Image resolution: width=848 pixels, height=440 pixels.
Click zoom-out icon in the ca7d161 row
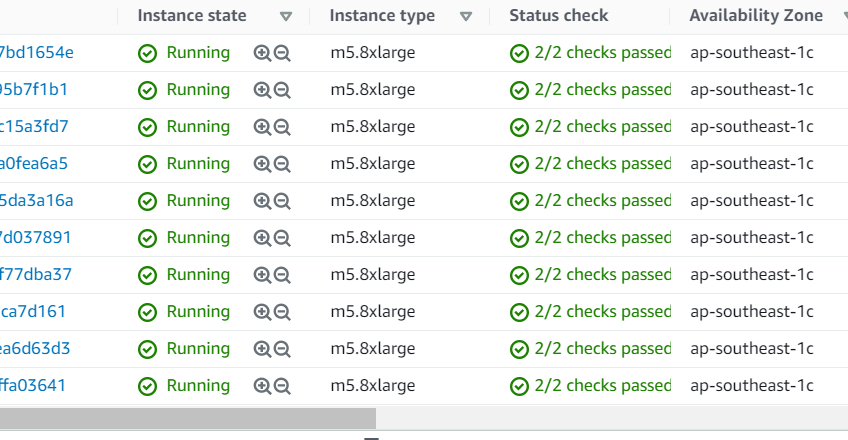[x=282, y=312]
